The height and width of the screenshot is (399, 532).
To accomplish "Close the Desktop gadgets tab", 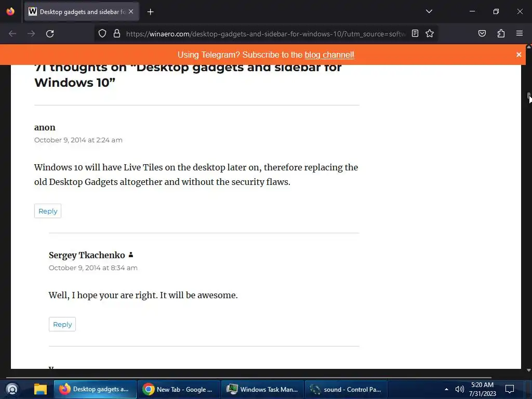I will 131,11.
